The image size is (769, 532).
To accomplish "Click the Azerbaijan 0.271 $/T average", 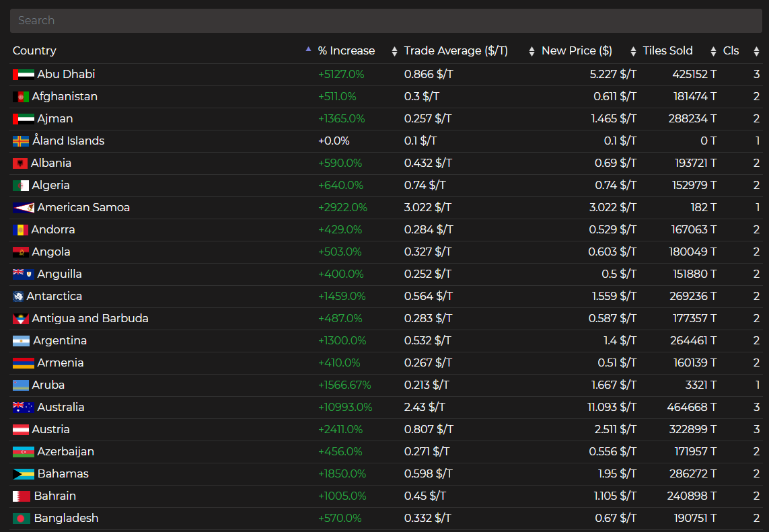I will [x=426, y=451].
